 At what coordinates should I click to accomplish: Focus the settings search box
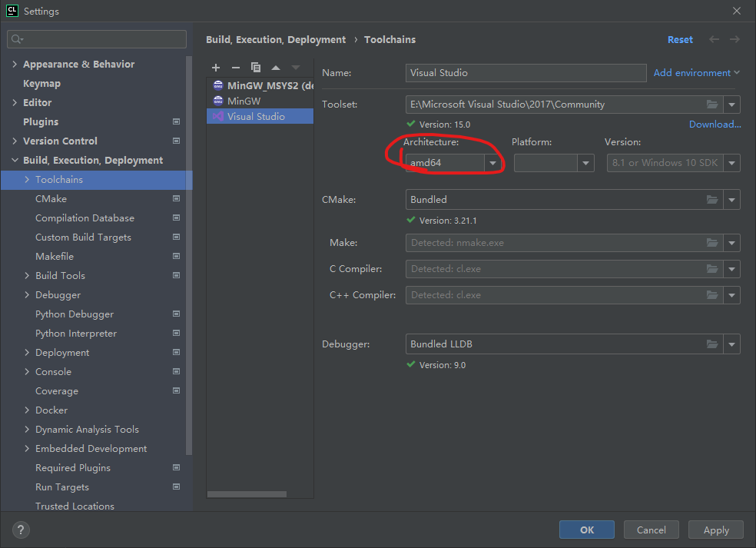tap(97, 39)
